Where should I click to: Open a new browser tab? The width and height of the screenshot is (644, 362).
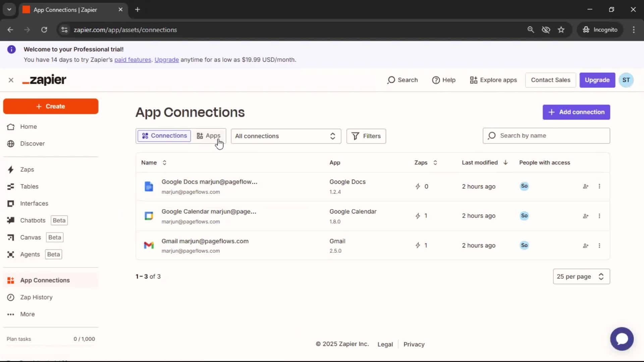point(137,10)
